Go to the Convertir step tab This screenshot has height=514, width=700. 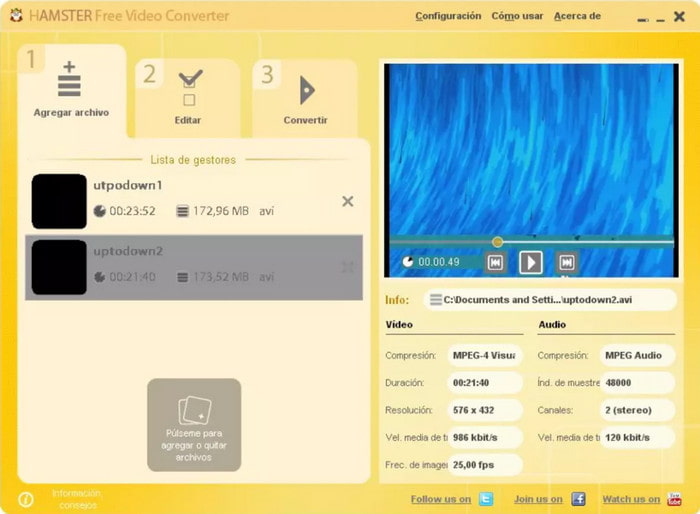click(x=305, y=98)
